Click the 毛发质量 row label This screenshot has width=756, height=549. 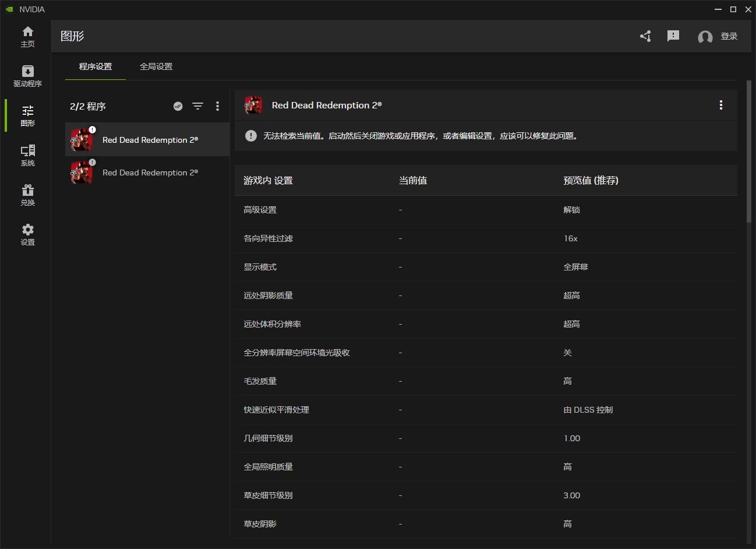(x=260, y=381)
